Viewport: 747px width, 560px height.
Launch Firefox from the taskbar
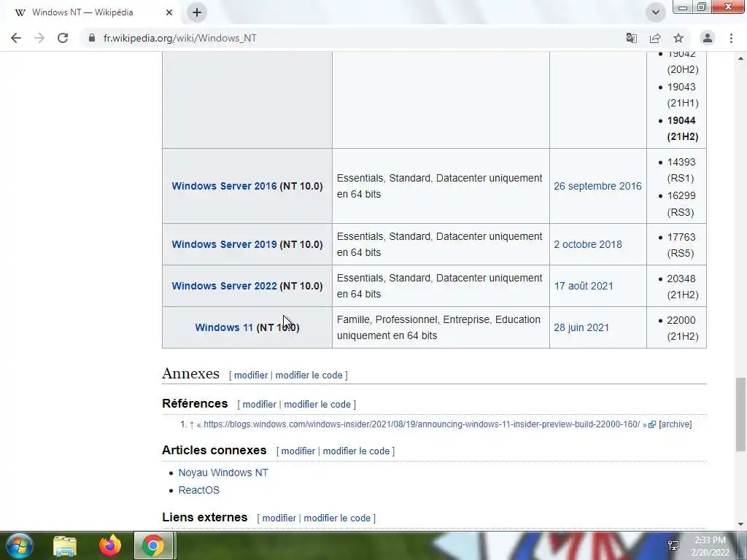[x=110, y=545]
